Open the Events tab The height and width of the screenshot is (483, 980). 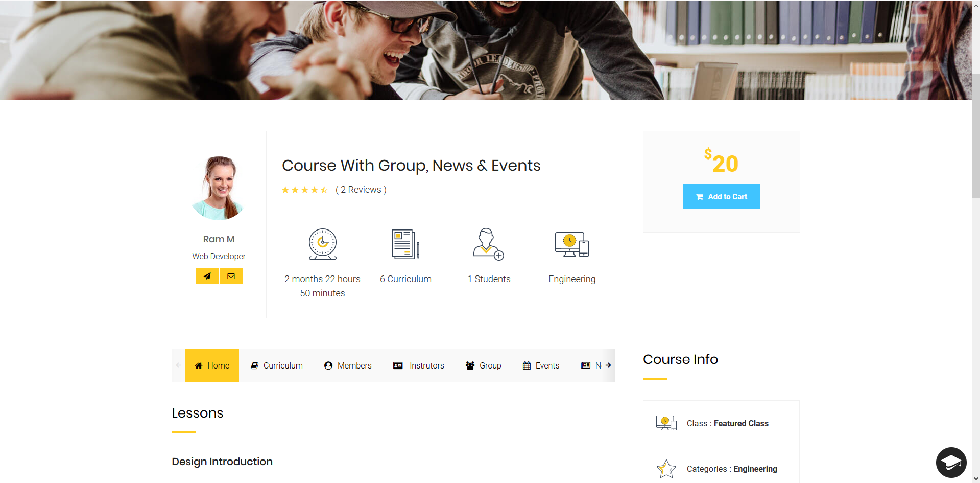[x=541, y=365]
